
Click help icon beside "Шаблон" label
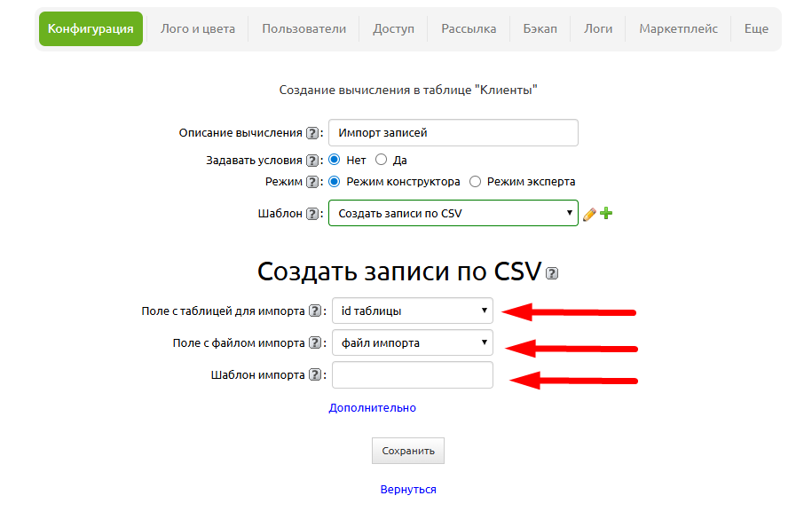pos(312,214)
